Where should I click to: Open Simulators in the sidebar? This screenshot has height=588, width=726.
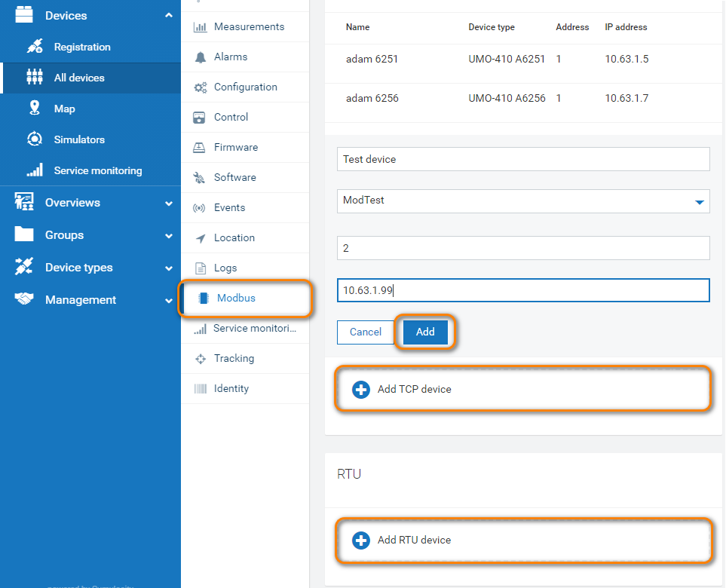tap(90, 139)
